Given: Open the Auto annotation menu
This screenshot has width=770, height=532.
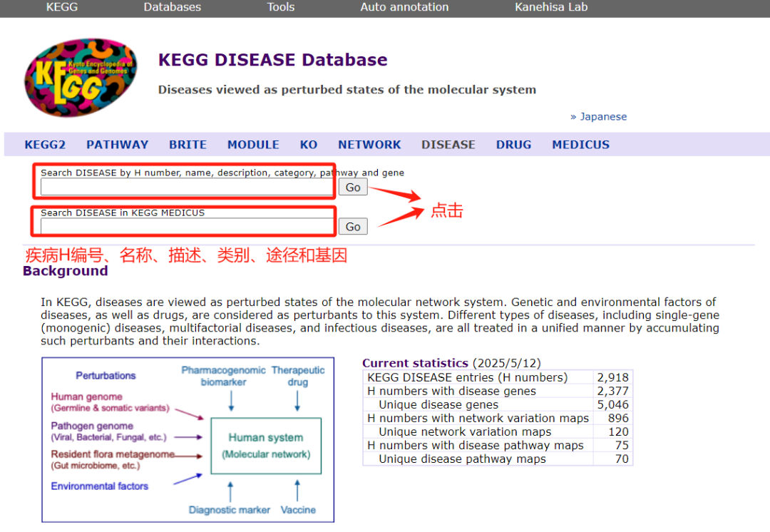Looking at the screenshot, I should pyautogui.click(x=405, y=7).
